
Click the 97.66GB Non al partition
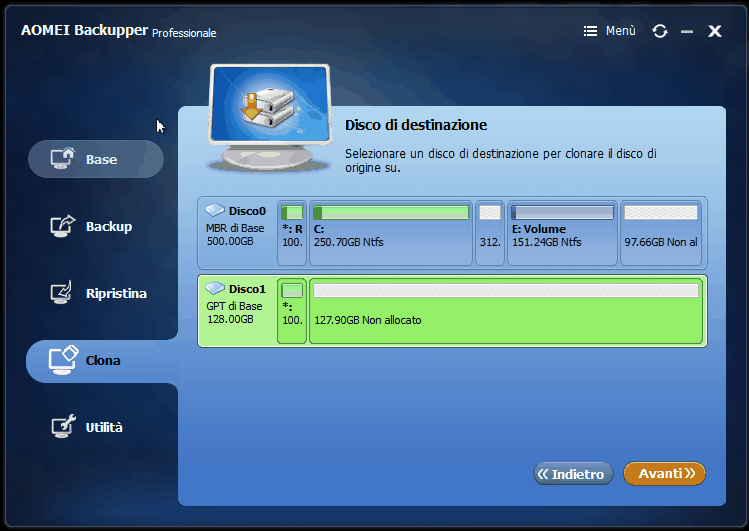point(661,233)
